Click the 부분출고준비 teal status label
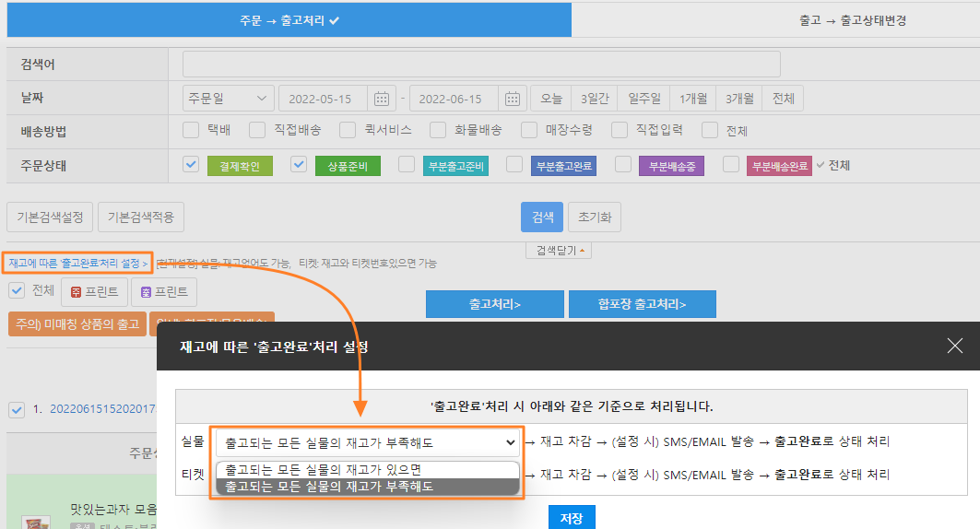This screenshot has width=980, height=529. (455, 166)
